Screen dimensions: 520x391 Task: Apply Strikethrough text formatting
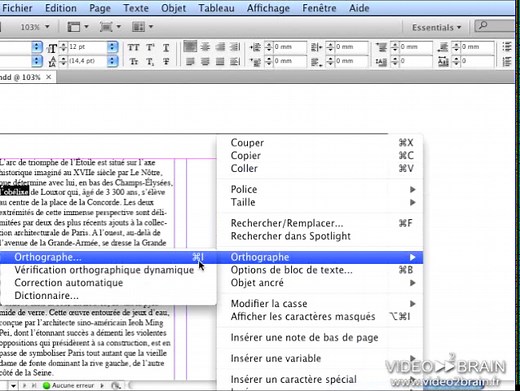[x=166, y=62]
